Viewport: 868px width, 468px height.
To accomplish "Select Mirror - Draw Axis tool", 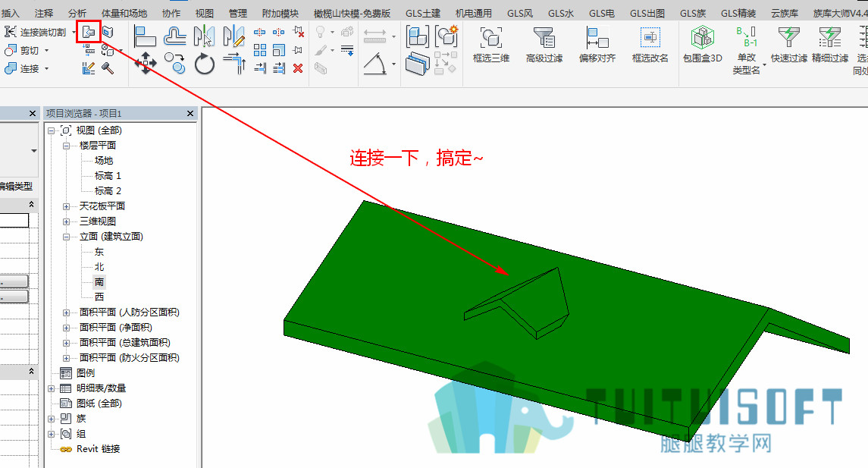I will click(x=233, y=36).
